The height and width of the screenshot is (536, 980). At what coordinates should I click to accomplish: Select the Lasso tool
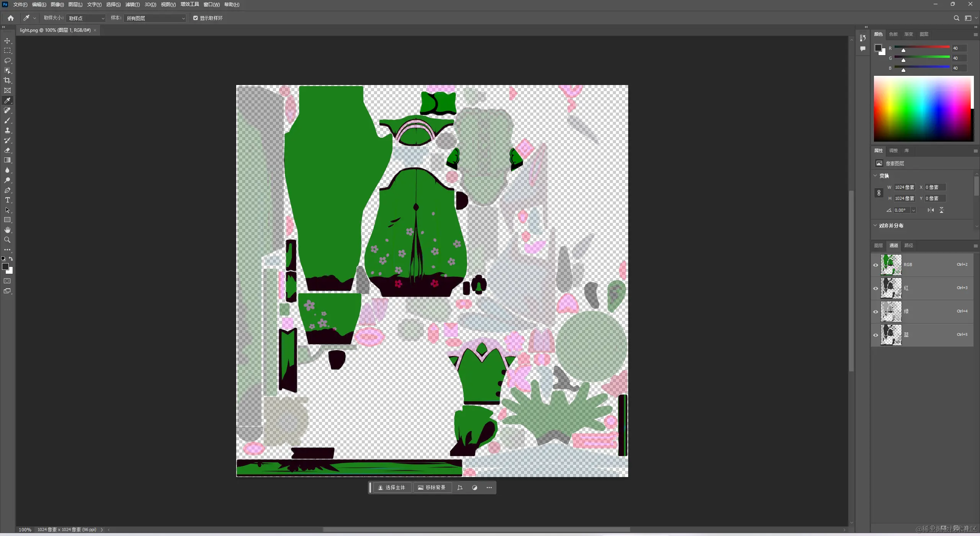7,60
